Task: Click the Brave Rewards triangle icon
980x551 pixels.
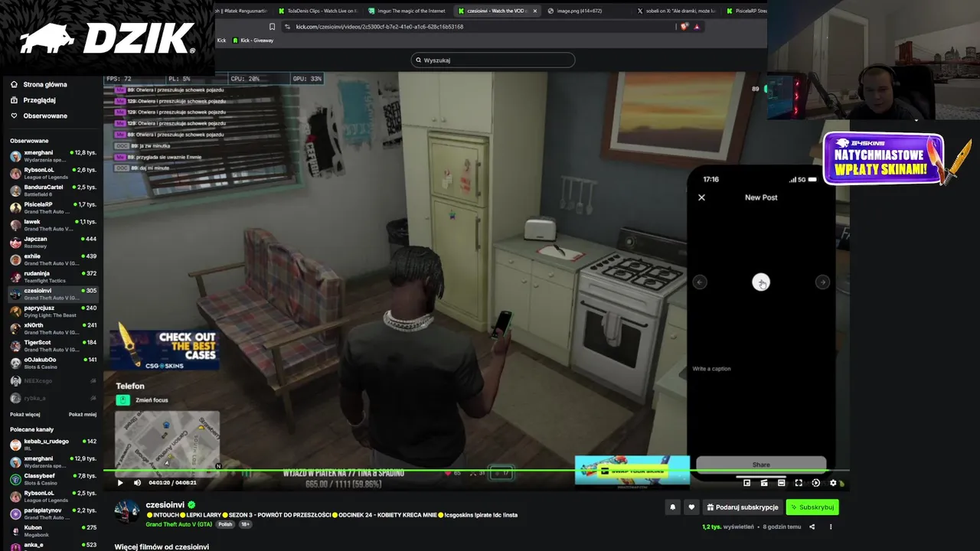Action: (x=697, y=27)
